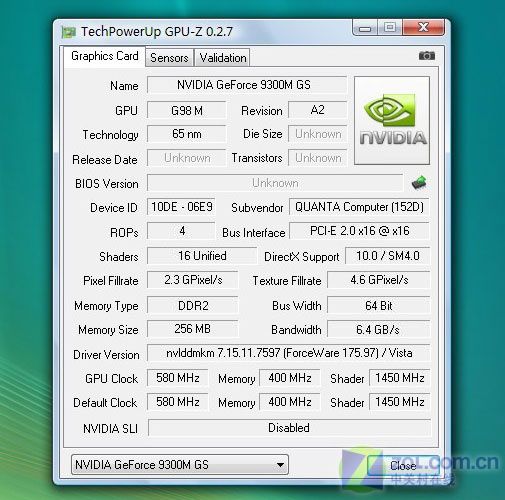Click the Technology field showing 65 nm
The width and height of the screenshot is (505, 500).
pyautogui.click(x=187, y=134)
